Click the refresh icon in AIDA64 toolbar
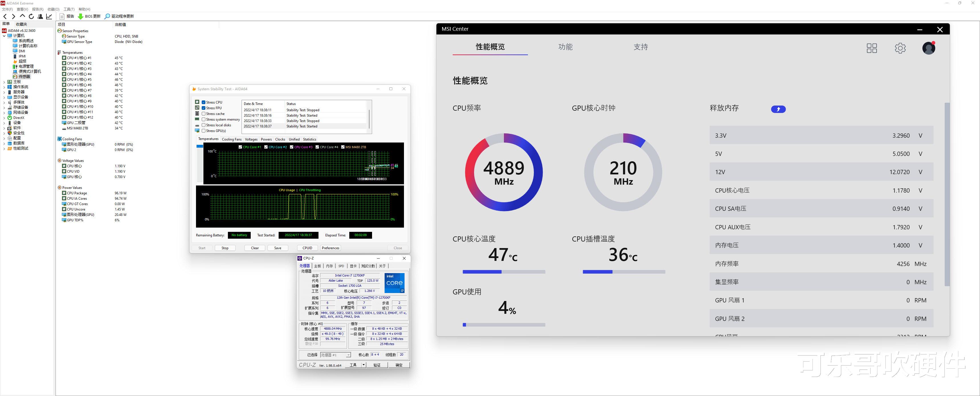980x396 pixels. coord(31,16)
